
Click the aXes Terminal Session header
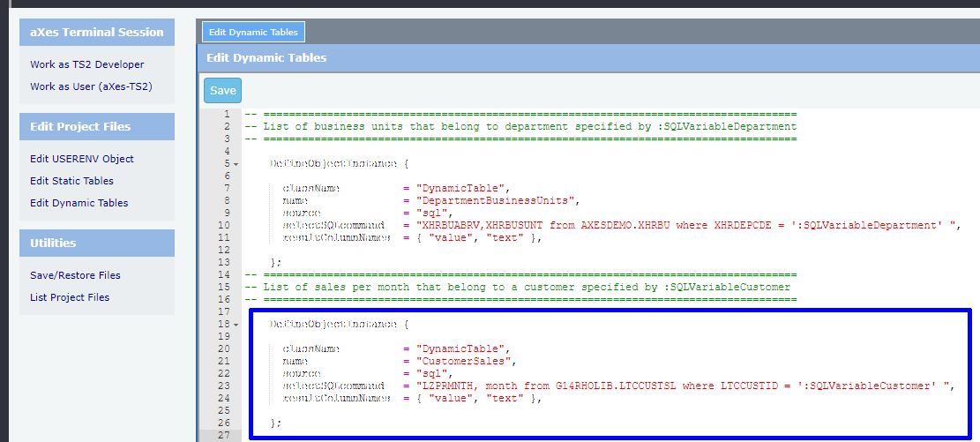pos(97,33)
